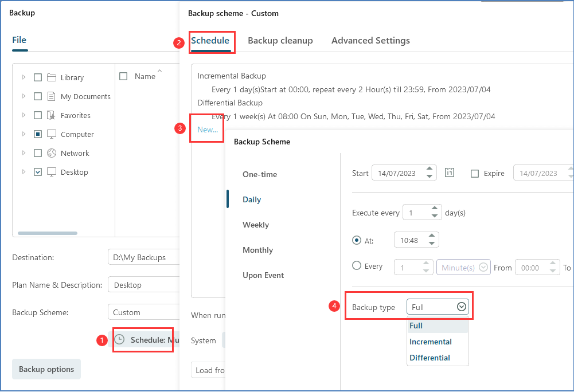Screen dimensions: 574x392
Task: Click the New... link to add schedule
Action: point(207,130)
